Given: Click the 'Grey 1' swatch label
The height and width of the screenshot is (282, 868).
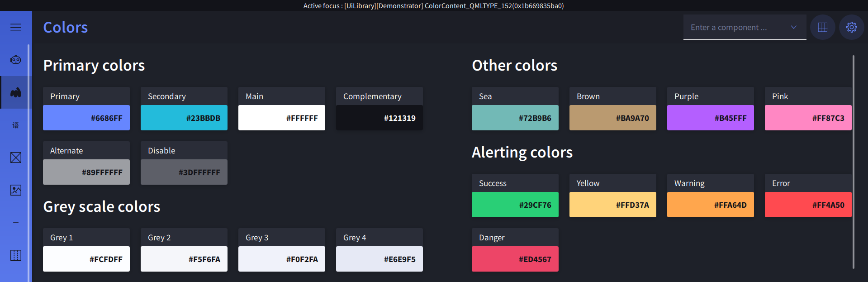Looking at the screenshot, I should click(62, 238).
